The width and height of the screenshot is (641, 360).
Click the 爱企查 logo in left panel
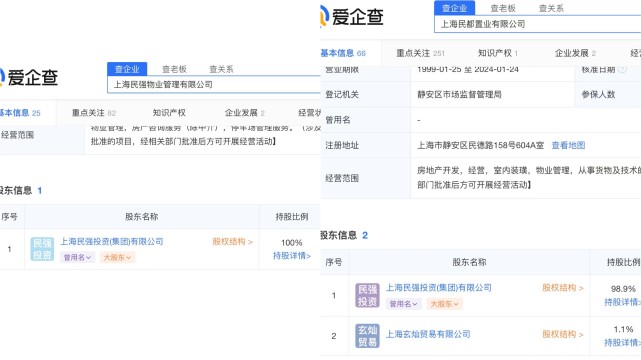coord(29,77)
